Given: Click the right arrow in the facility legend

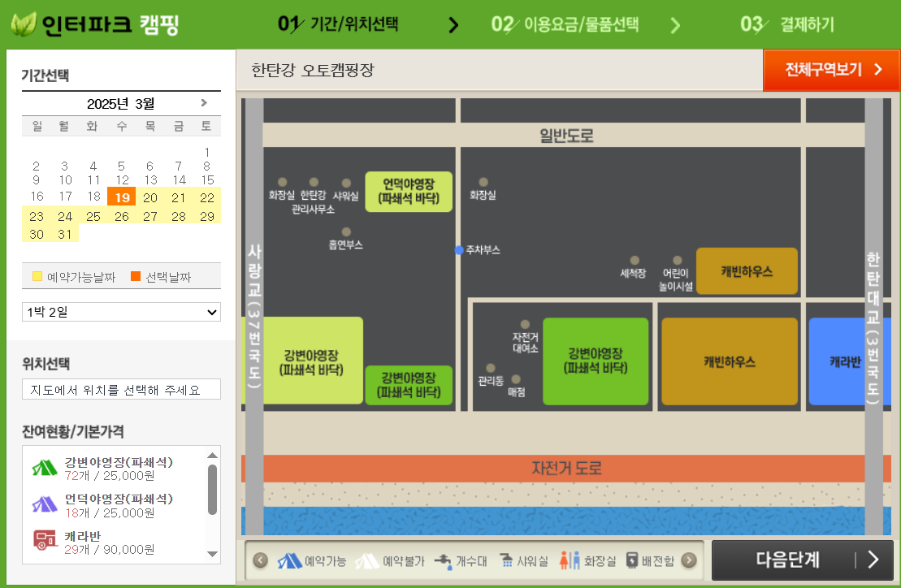Looking at the screenshot, I should (x=687, y=560).
